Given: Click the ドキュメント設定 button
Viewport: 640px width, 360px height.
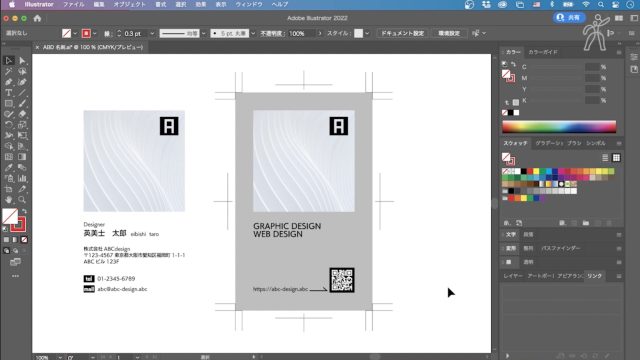Looking at the screenshot, I should pos(402,33).
